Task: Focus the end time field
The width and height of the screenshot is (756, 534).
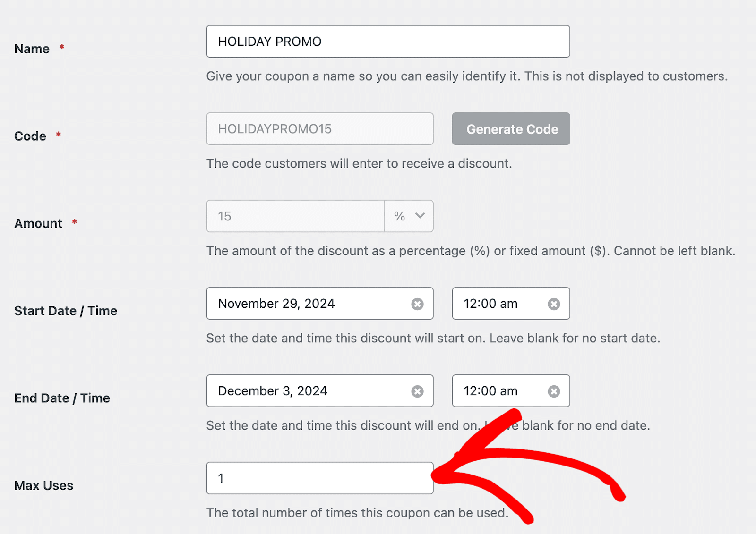Action: tap(496, 391)
